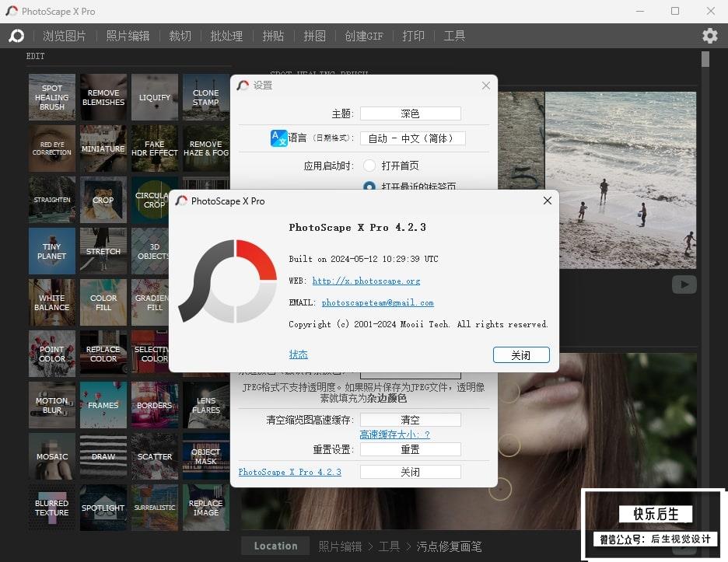This screenshot has height=562, width=728.
Task: Select Remove Haze & Fog tile
Action: coord(205,148)
